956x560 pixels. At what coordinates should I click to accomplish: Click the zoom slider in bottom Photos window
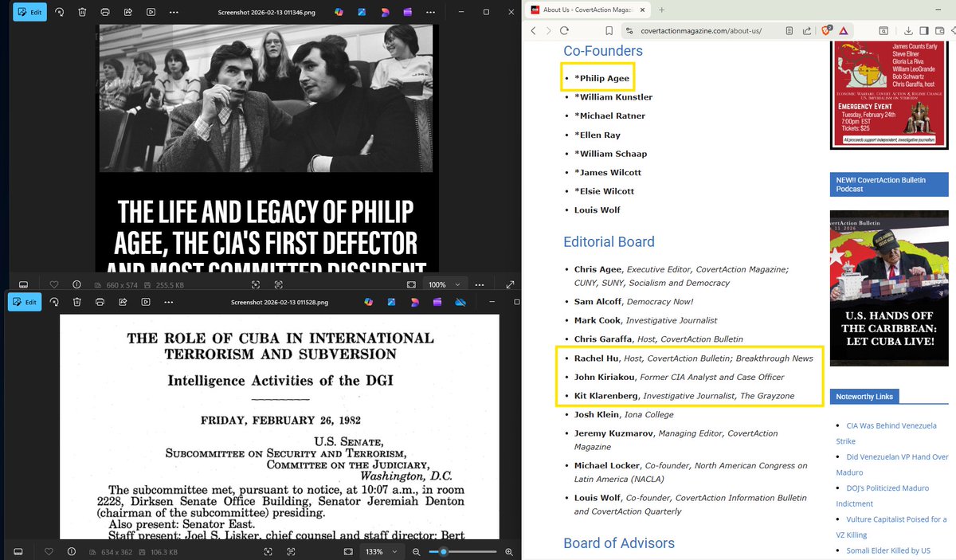pos(463,551)
